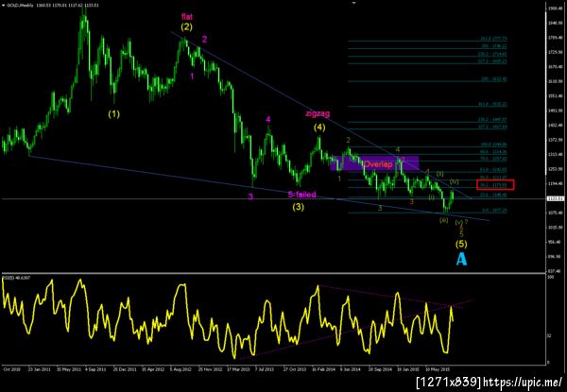This screenshot has width=567, height=392.
Task: Click the 261.8 Fibonacci level label
Action: (493, 39)
